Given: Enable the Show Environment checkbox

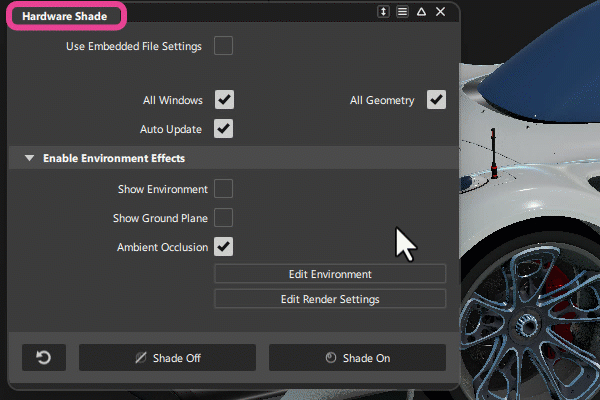Looking at the screenshot, I should pyautogui.click(x=223, y=188).
